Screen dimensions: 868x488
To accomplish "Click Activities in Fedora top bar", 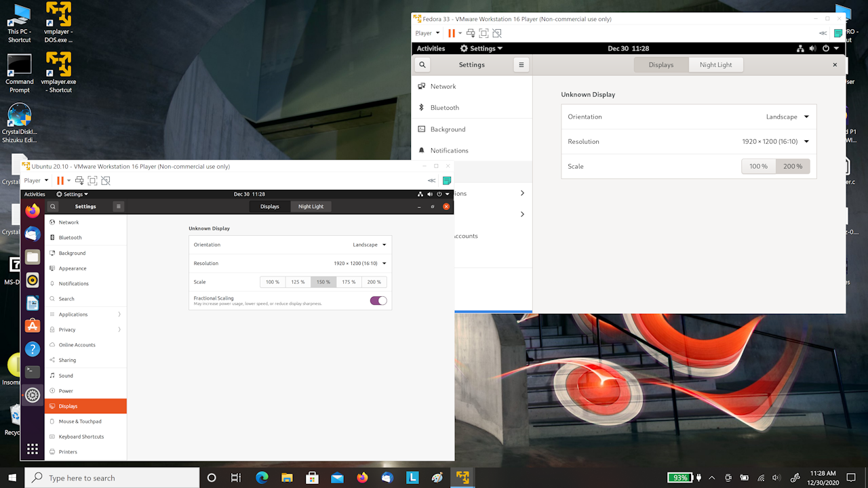I will click(431, 48).
